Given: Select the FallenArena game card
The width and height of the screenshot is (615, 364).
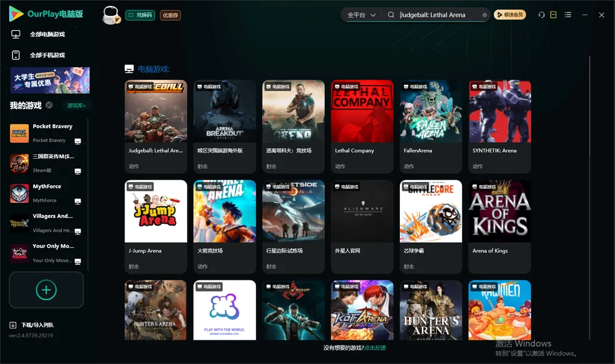Looking at the screenshot, I should pyautogui.click(x=431, y=127).
